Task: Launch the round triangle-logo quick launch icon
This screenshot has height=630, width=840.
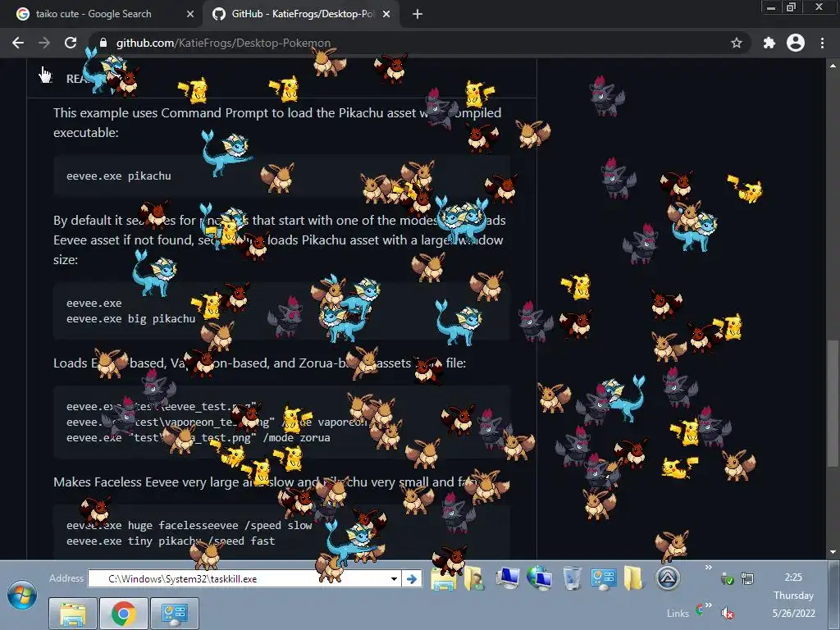Action: point(668,578)
